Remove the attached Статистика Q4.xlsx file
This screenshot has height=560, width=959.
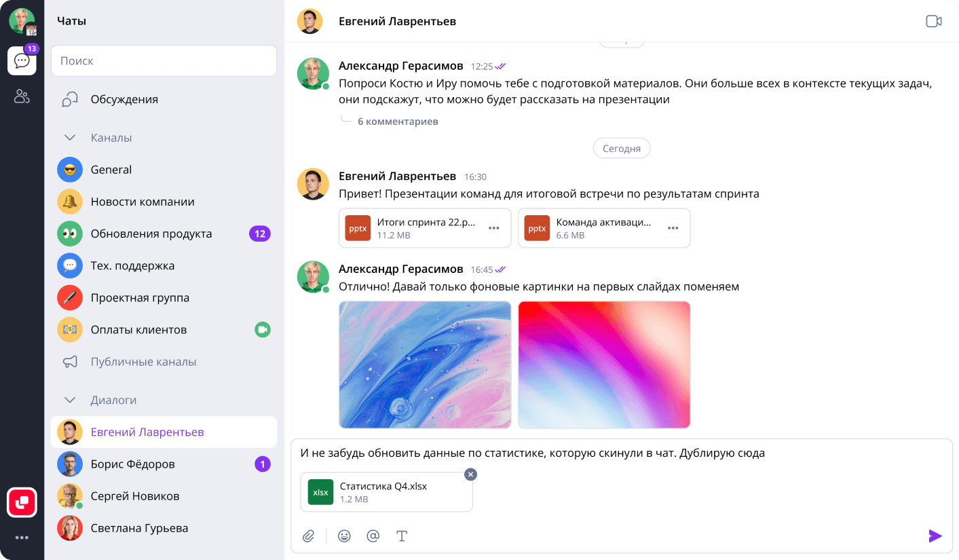click(470, 474)
